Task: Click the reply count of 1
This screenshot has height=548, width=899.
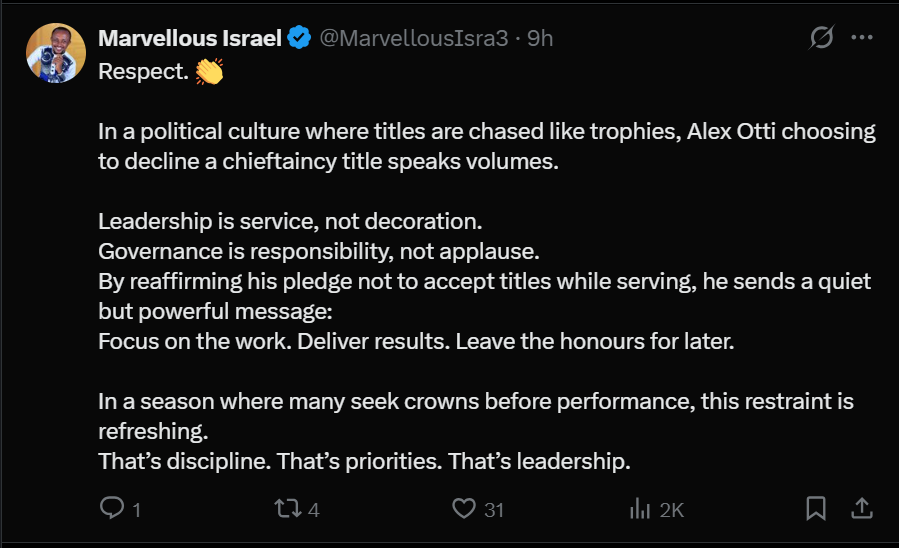Action: tap(136, 510)
